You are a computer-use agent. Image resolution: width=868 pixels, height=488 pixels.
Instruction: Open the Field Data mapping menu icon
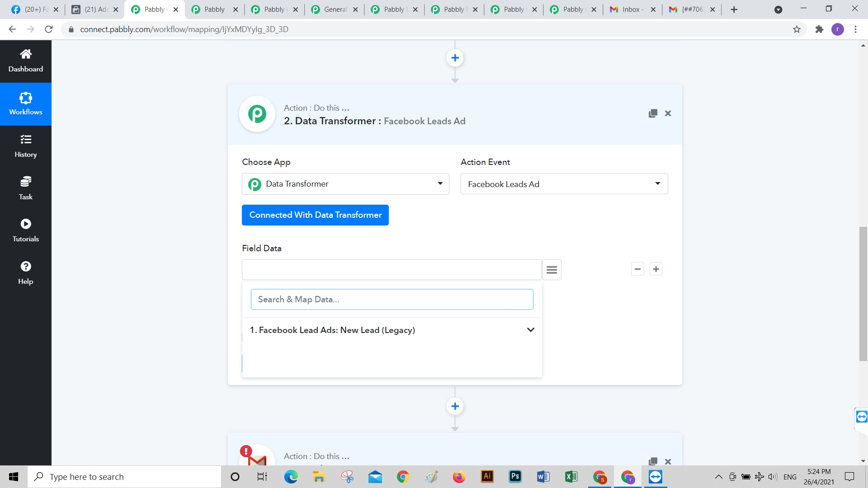click(x=552, y=270)
